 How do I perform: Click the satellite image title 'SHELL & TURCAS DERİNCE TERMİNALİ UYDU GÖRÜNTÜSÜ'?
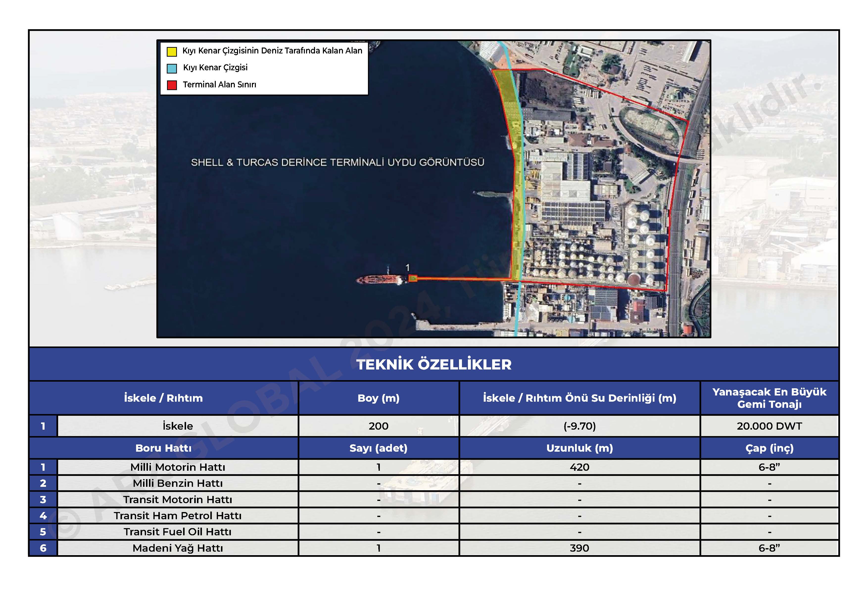click(337, 162)
